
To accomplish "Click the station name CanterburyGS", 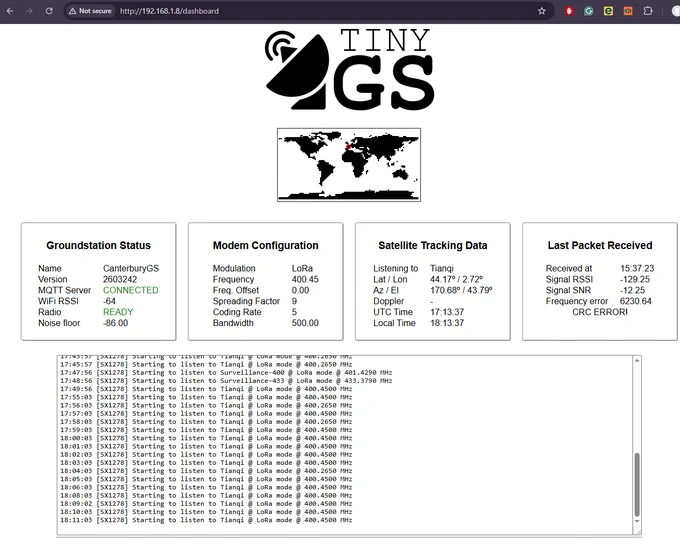I will point(131,268).
